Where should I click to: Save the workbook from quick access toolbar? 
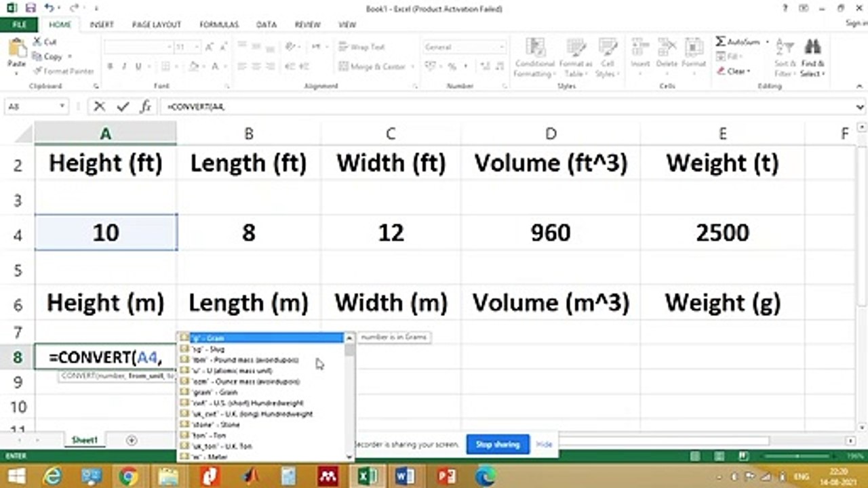[x=31, y=9]
